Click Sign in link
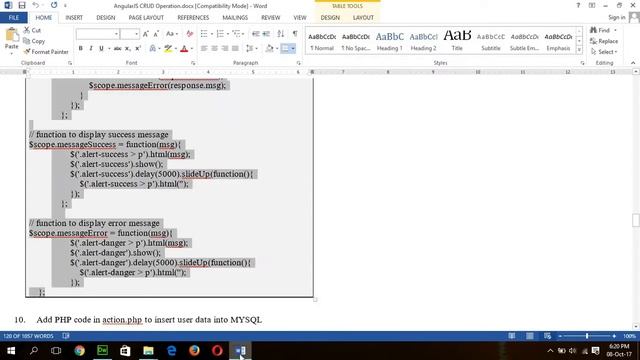The width and height of the screenshot is (640, 360). pos(616,17)
